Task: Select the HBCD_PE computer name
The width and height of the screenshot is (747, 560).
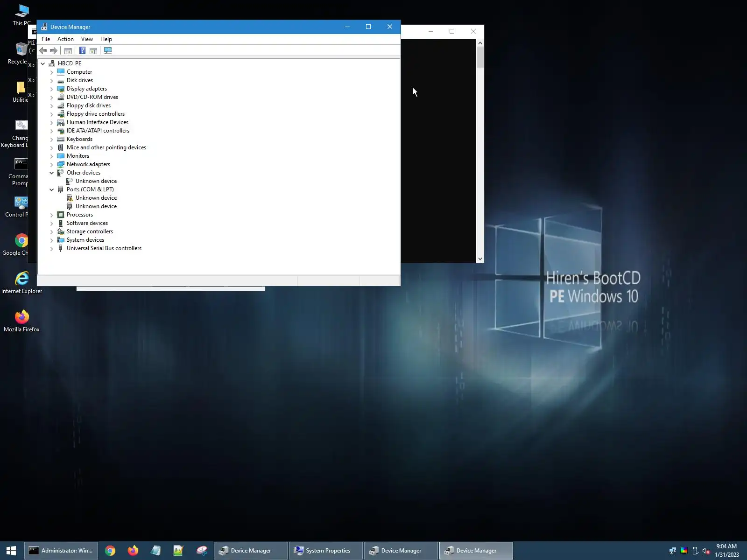Action: coord(70,63)
